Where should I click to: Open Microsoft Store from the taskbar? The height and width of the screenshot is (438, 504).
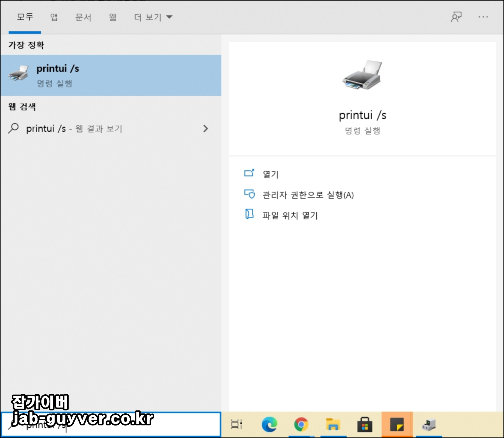click(364, 424)
